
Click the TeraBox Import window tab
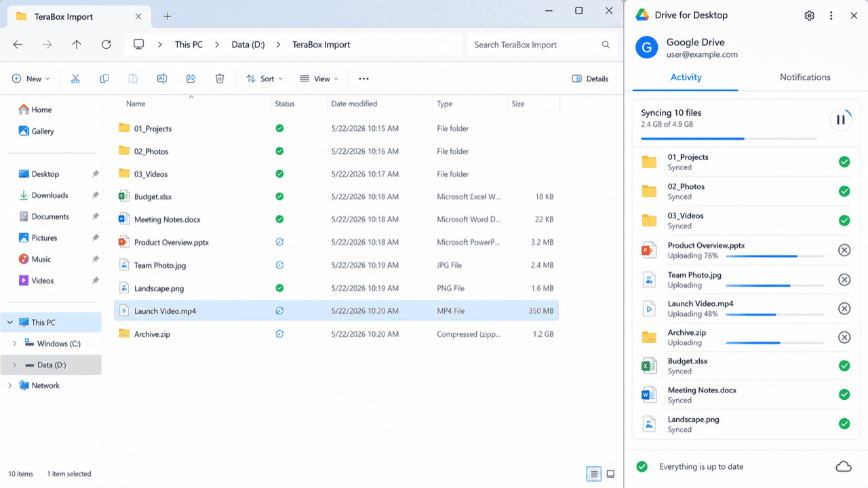(x=79, y=16)
